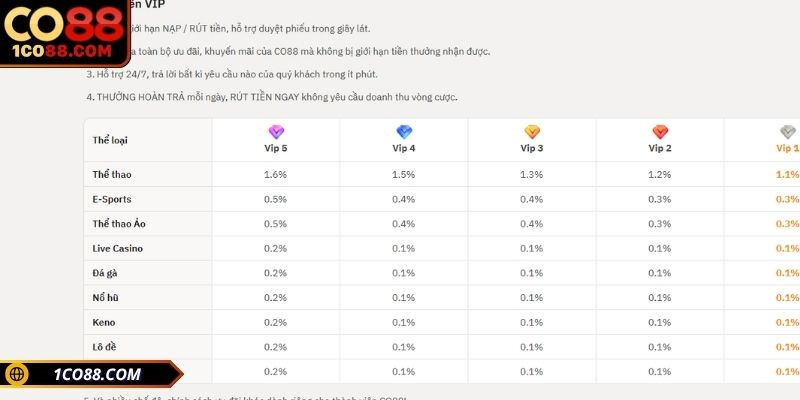Select the Thể thao row label

pos(112,174)
